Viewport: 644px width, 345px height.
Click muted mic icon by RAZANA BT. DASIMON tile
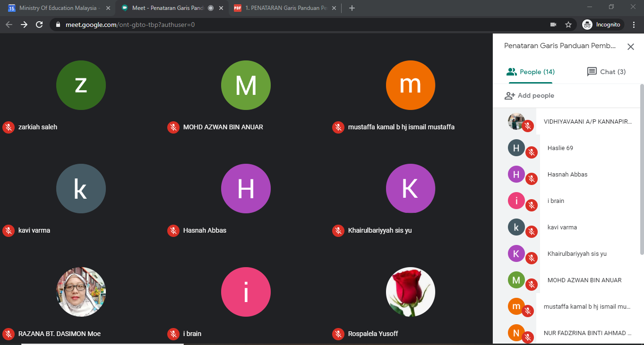coord(8,334)
